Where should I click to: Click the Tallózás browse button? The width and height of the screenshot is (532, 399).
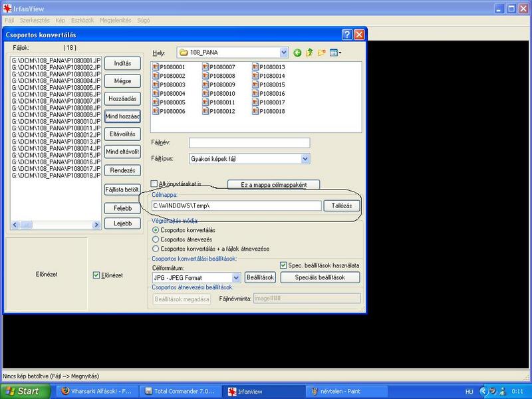342,205
